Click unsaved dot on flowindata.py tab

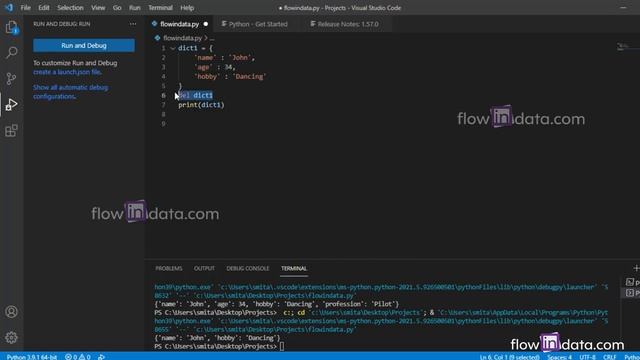point(206,24)
